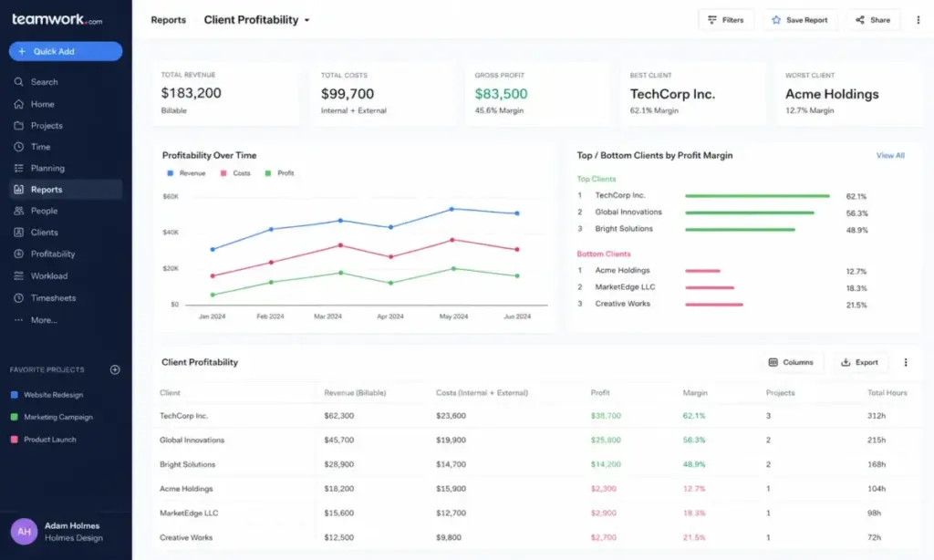The height and width of the screenshot is (560, 934).
Task: Click the plus icon in Quick Add
Action: click(22, 51)
